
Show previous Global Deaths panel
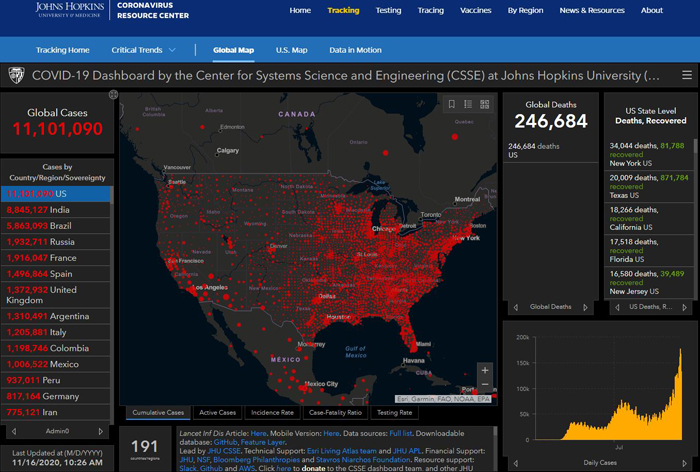(x=516, y=307)
